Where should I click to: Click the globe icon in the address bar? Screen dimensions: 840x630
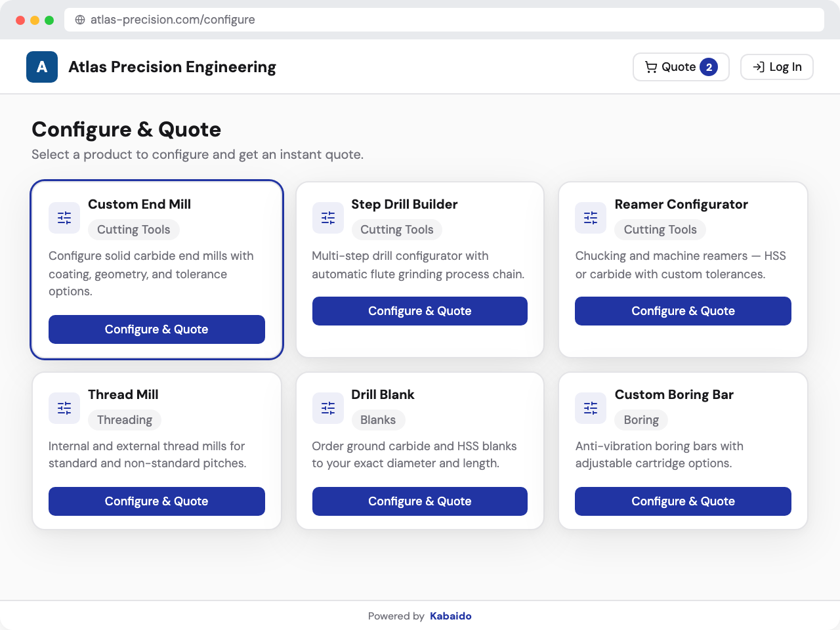[x=79, y=20]
